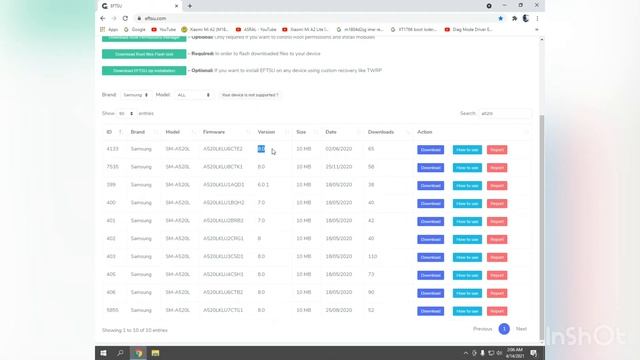Go to Next page of table
Image resolution: width=640 pixels, height=360 pixels.
[x=521, y=329]
